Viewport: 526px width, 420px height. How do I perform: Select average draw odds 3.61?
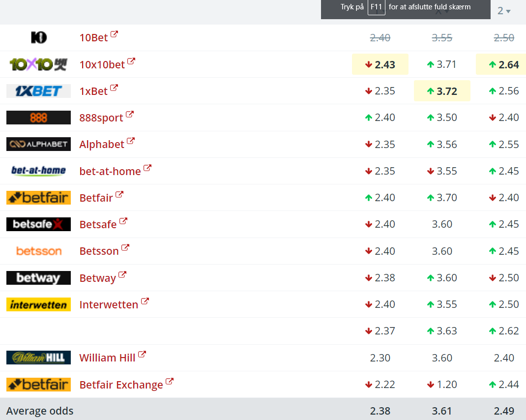tap(442, 411)
